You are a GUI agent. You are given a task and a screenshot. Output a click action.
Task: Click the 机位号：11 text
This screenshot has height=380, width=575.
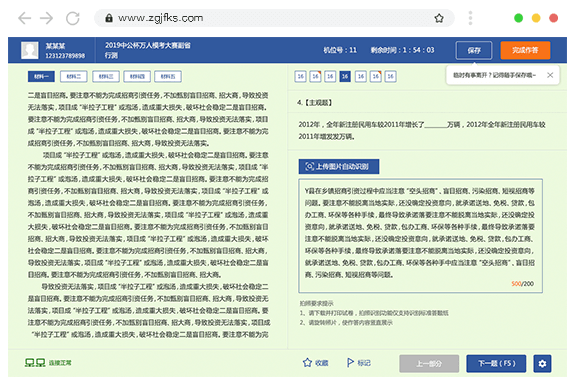point(340,50)
